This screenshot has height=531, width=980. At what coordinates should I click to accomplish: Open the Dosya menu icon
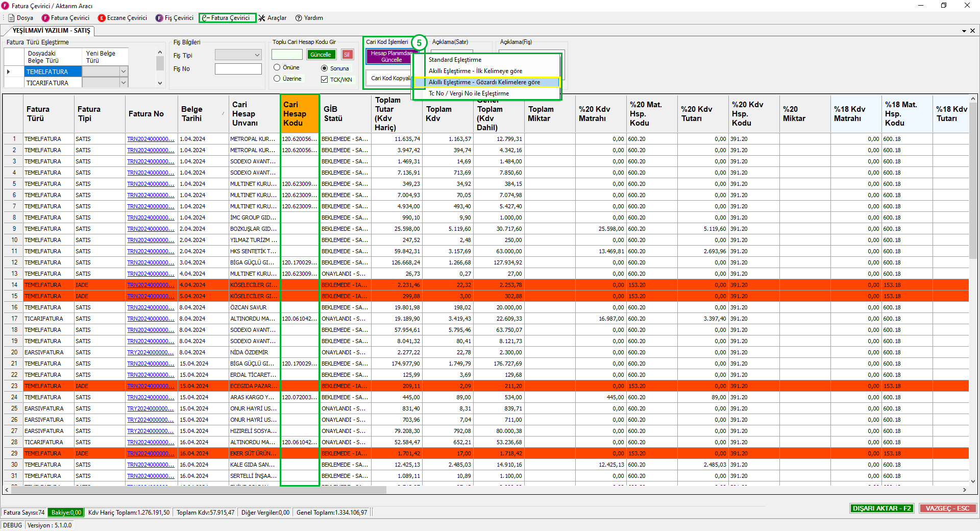pos(11,18)
